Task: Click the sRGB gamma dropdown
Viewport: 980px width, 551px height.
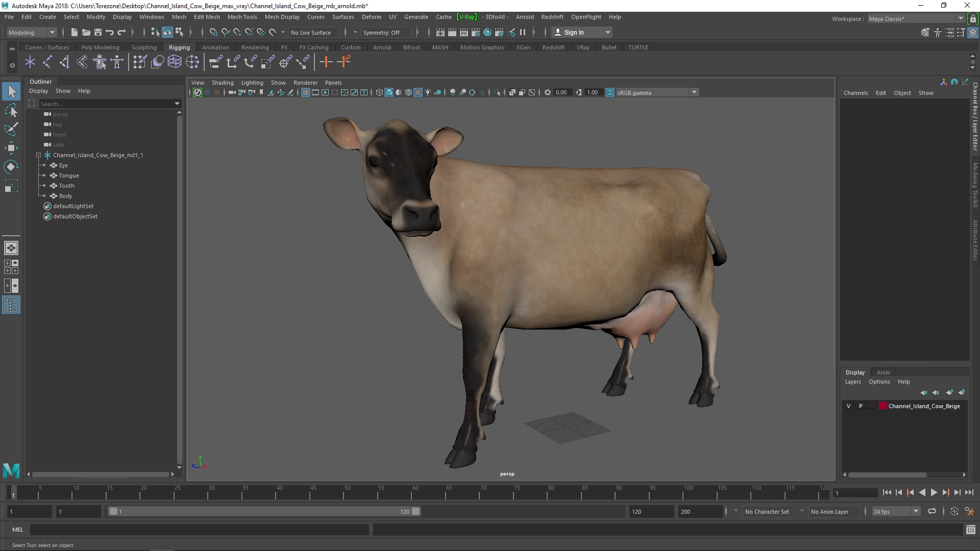Action: tap(656, 91)
